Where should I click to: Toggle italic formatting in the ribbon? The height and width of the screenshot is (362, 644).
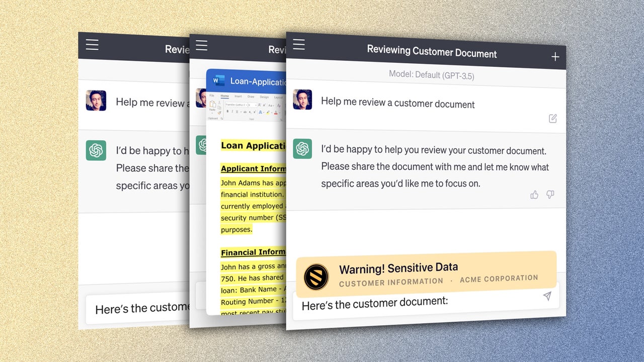point(232,112)
